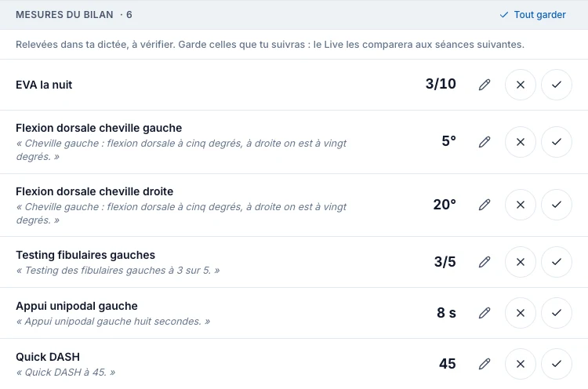Viewport: 588px width, 389px height.
Task: Edit the 20° right ankle flexion value
Action: 485,205
